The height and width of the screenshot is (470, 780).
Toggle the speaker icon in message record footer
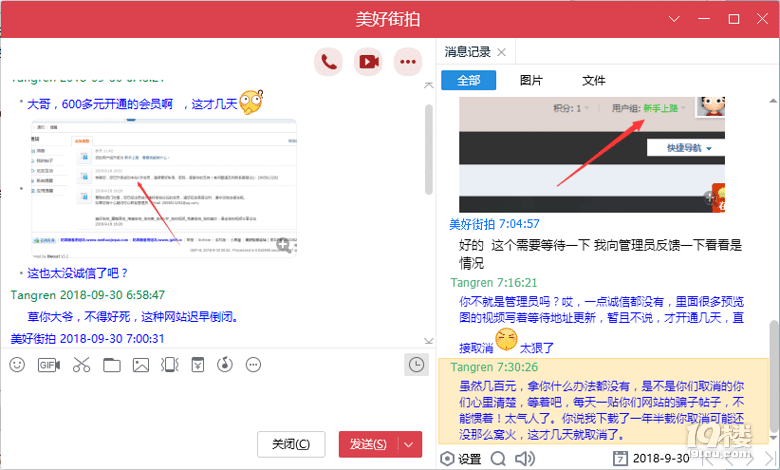[x=523, y=458]
